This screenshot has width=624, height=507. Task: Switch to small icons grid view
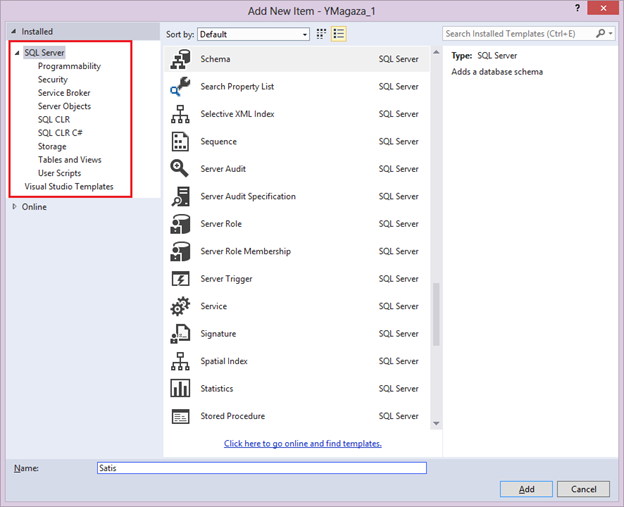(321, 34)
